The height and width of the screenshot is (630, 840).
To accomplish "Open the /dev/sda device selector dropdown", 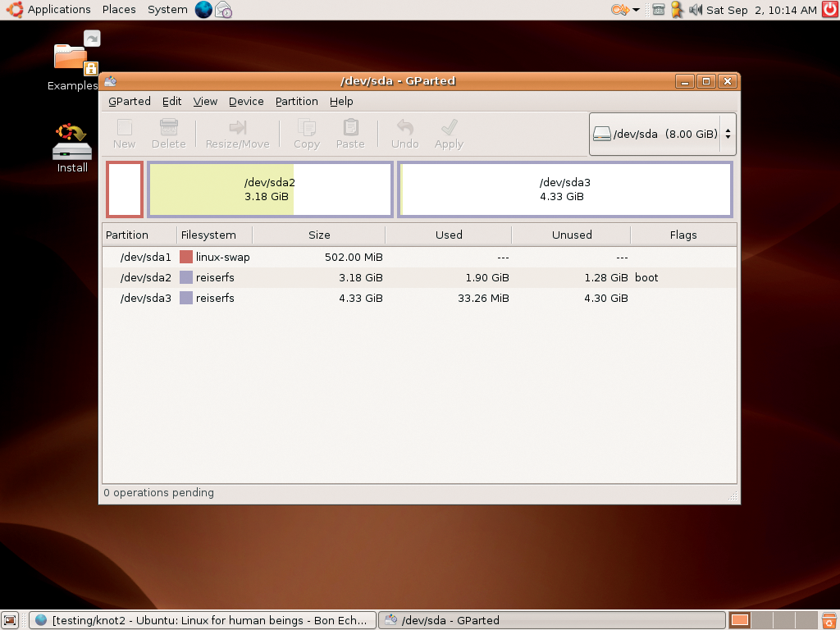I will (x=662, y=134).
